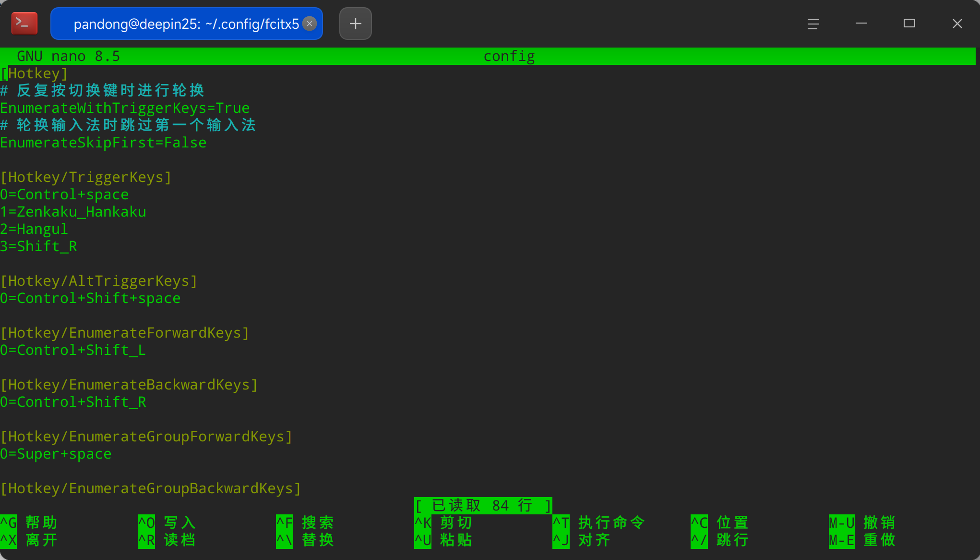Click the ^K 剪切 cut shortcut

(x=443, y=523)
